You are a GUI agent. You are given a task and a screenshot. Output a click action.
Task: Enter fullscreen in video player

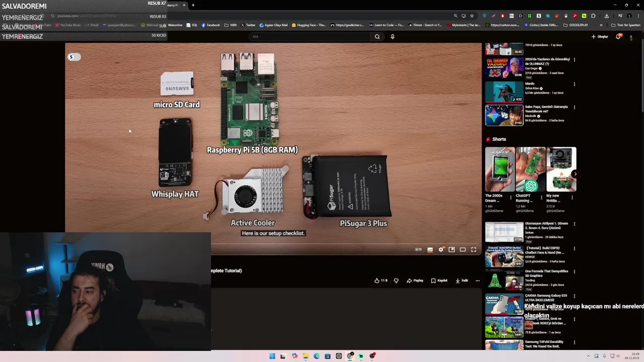473,249
